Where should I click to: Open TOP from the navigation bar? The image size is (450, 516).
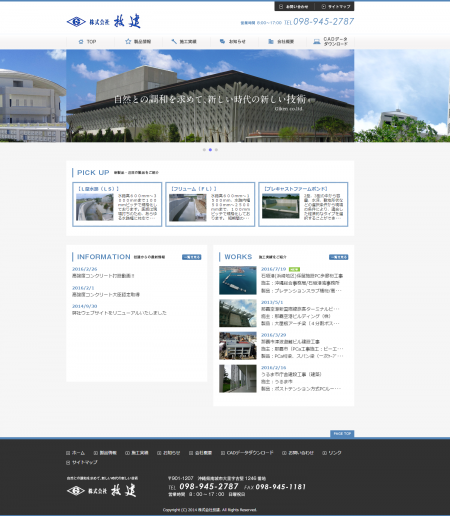click(87, 42)
